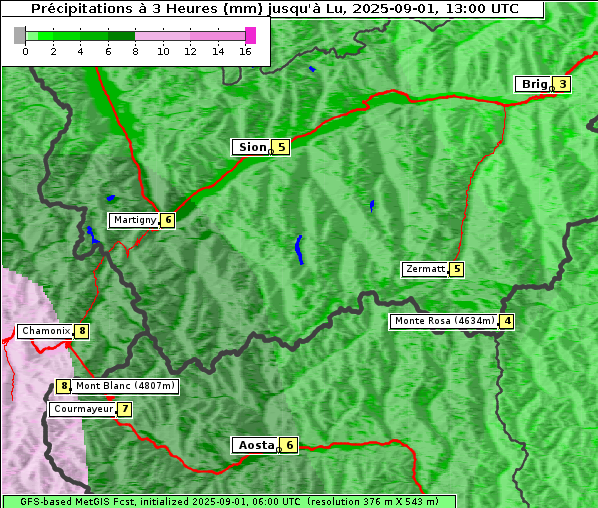The image size is (598, 508).
Task: Click Monte Rosa's yellow value box 4
Action: pos(507,321)
